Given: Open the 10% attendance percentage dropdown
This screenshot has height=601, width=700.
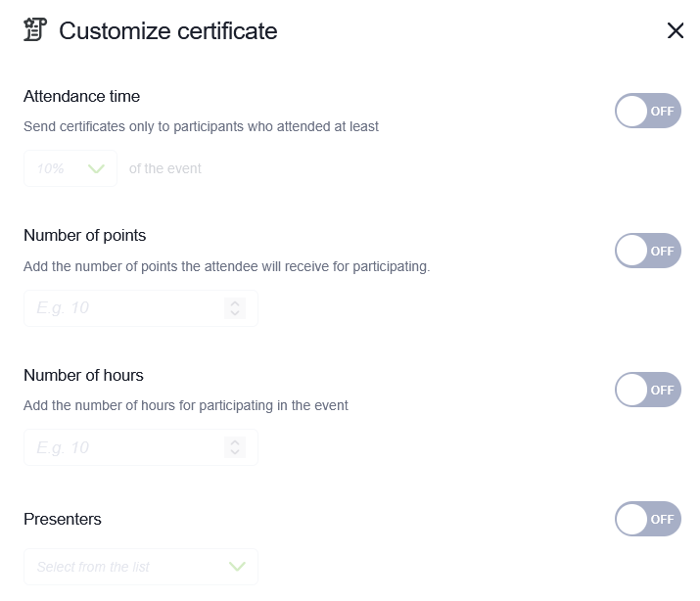Looking at the screenshot, I should (x=70, y=168).
